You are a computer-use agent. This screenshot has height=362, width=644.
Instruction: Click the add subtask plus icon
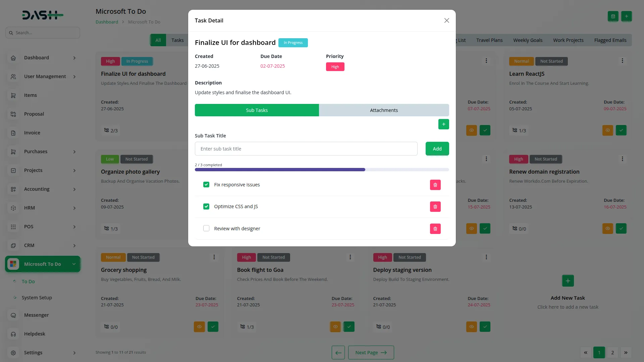coord(443,124)
